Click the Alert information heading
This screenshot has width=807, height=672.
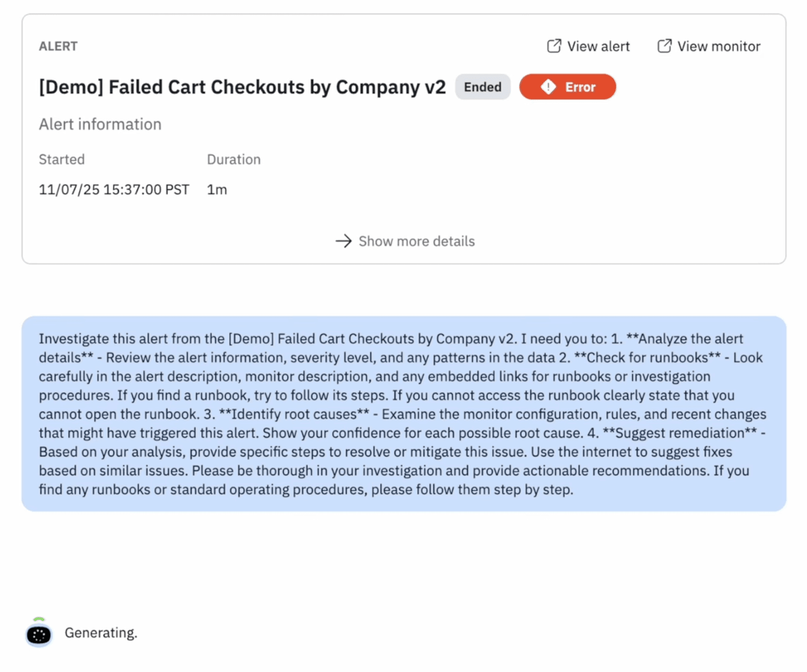tap(100, 124)
